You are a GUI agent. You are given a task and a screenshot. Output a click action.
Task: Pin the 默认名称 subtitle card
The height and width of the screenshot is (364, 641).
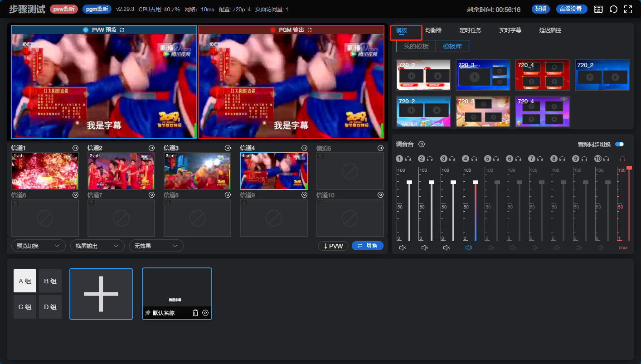[x=148, y=313]
